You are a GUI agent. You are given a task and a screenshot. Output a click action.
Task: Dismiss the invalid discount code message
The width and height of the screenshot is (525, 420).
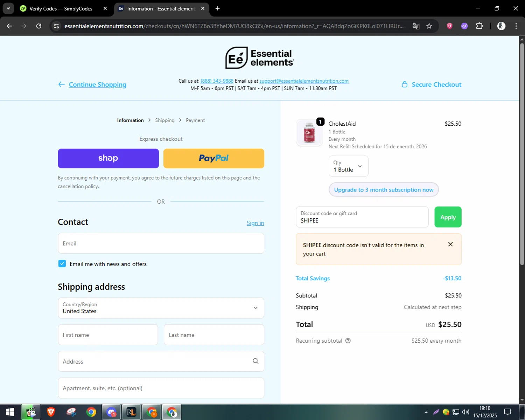pyautogui.click(x=450, y=244)
